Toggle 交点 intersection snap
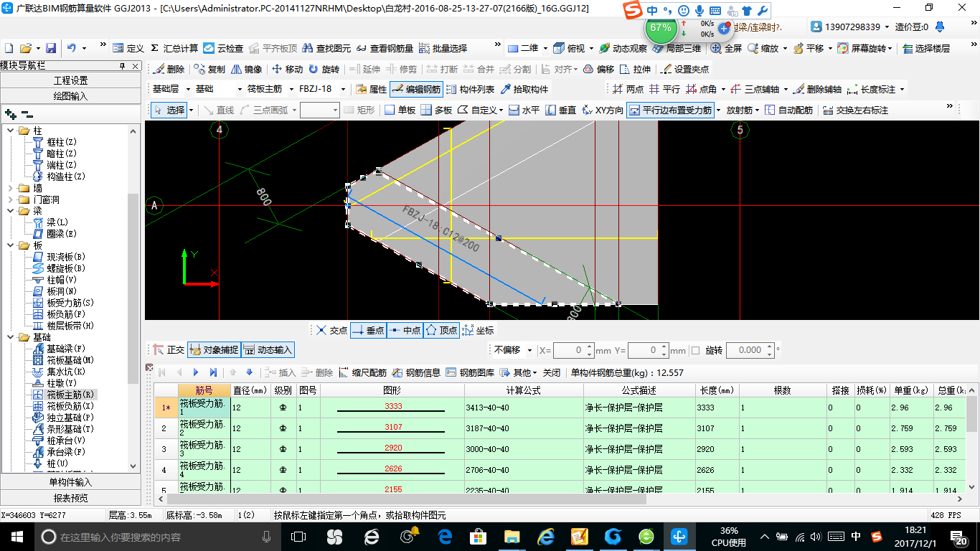This screenshot has width=980, height=551. (x=331, y=330)
